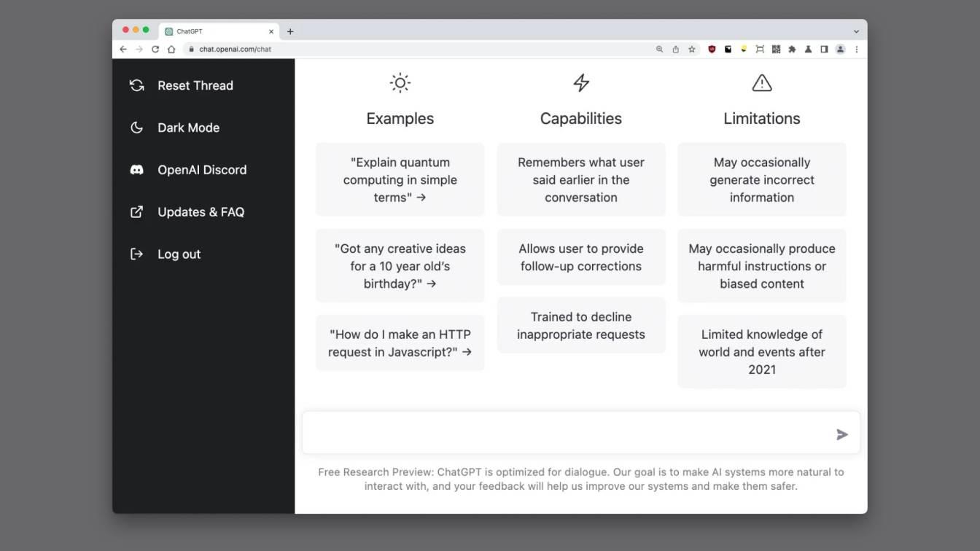980x551 pixels.
Task: Click the share page icon in address bar
Action: pos(675,50)
